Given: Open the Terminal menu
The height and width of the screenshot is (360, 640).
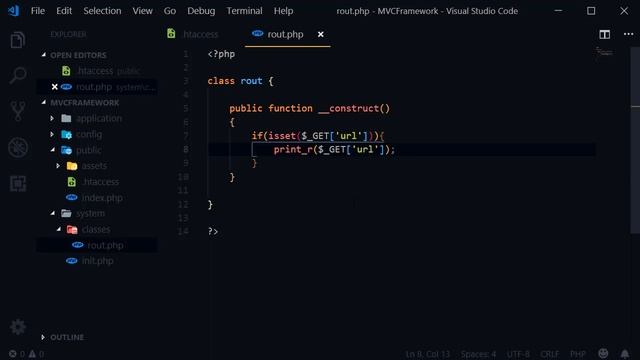Looking at the screenshot, I should point(244,11).
